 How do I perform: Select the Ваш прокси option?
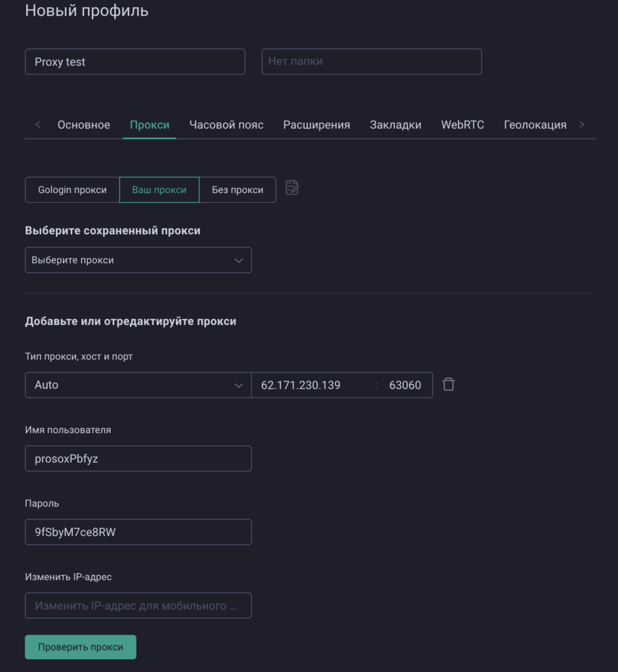[159, 190]
